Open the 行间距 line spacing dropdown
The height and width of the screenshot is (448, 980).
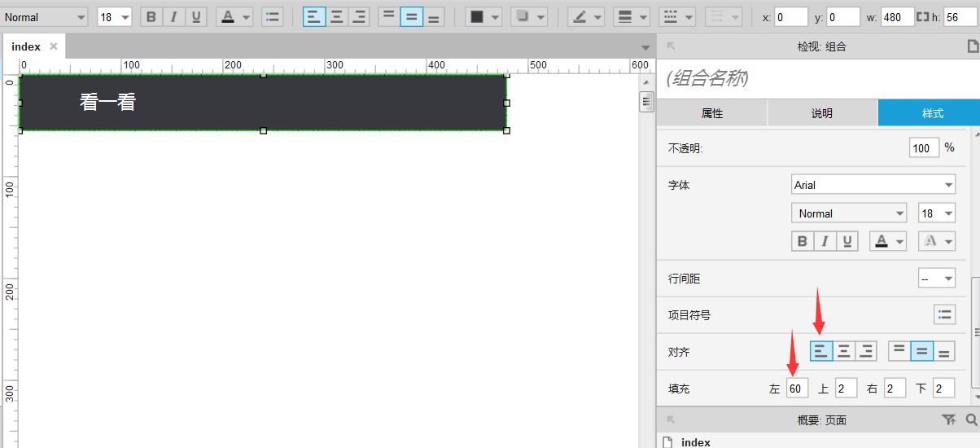click(x=937, y=279)
